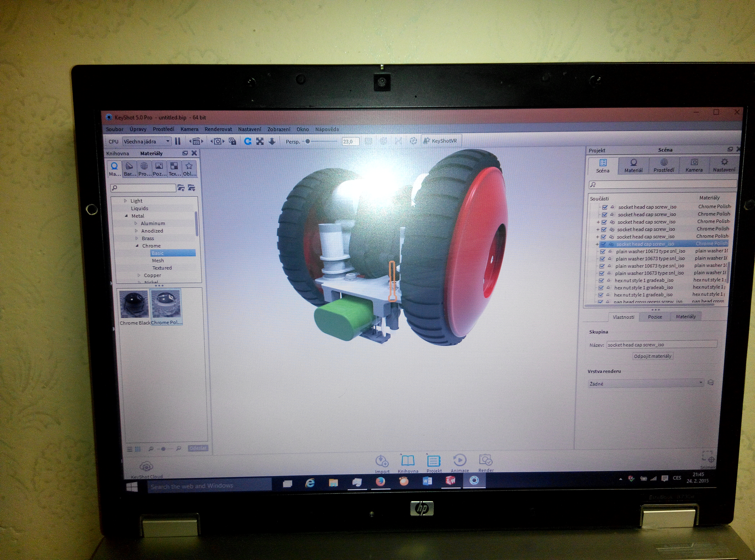The width and height of the screenshot is (755, 560).
Task: Toggle the Projekt icon in bottom toolbar
Action: click(x=434, y=461)
